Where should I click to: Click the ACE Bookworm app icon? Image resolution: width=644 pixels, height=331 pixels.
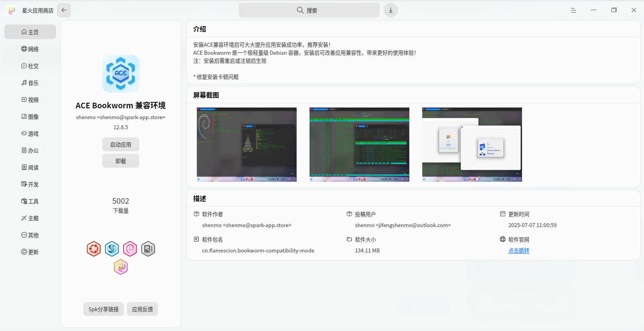pos(121,74)
